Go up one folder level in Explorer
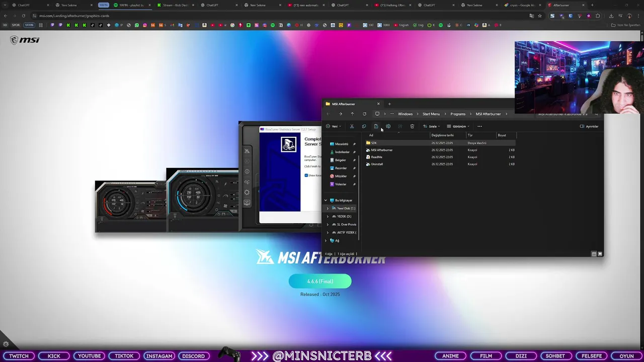The width and height of the screenshot is (644, 362). click(352, 114)
